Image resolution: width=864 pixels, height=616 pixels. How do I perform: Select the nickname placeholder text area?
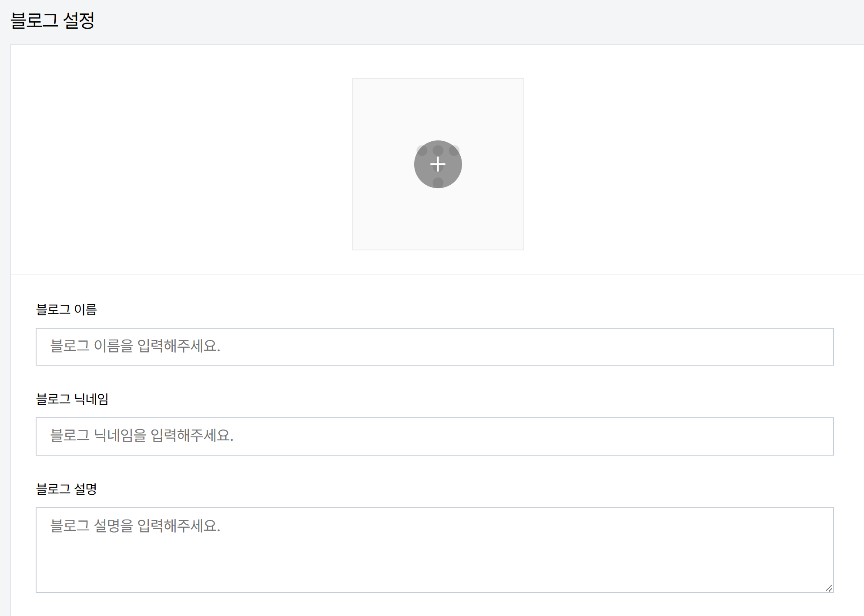(141, 436)
